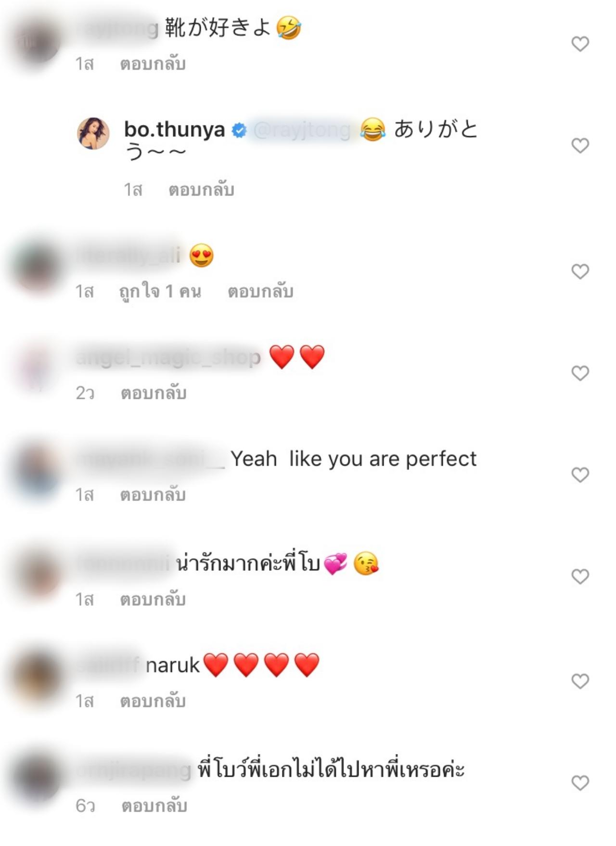This screenshot has height=846, width=616.
Task: Reply to the heart-eyes emoji comment
Action: tap(260, 292)
